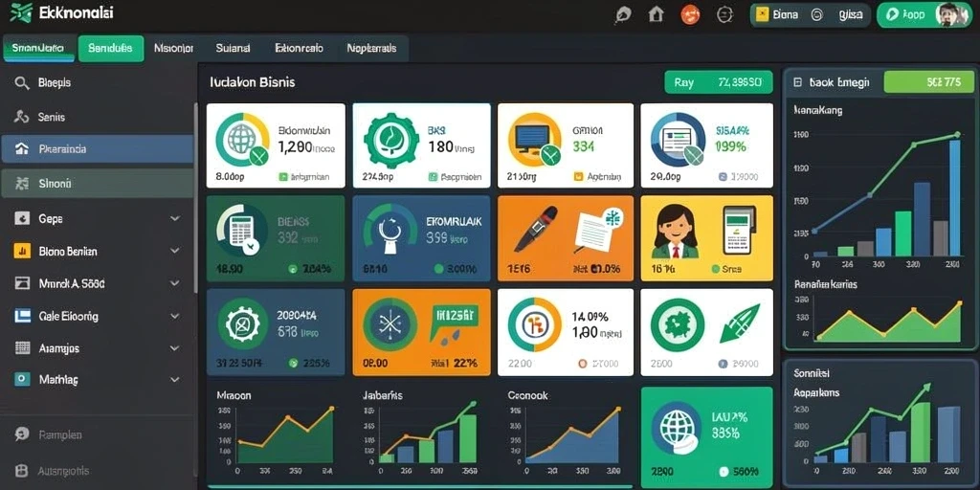Expand the Blono Benlizn sidebar chevron

(x=175, y=252)
